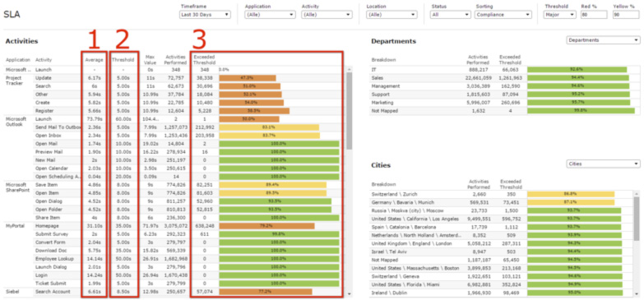Select the Spain \ Catalonia \ Barcelona row
This screenshot has width=644, height=300.
[x=502, y=227]
